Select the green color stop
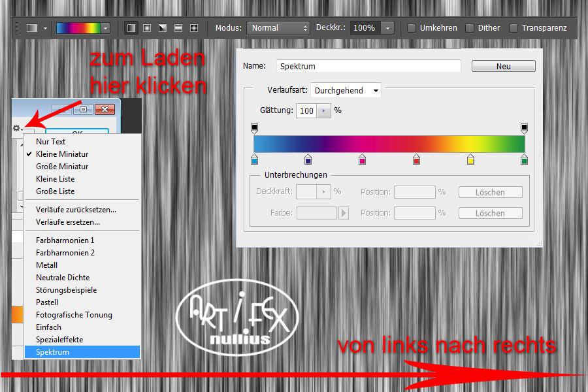Screen dimensions: 588x392 (x=524, y=159)
